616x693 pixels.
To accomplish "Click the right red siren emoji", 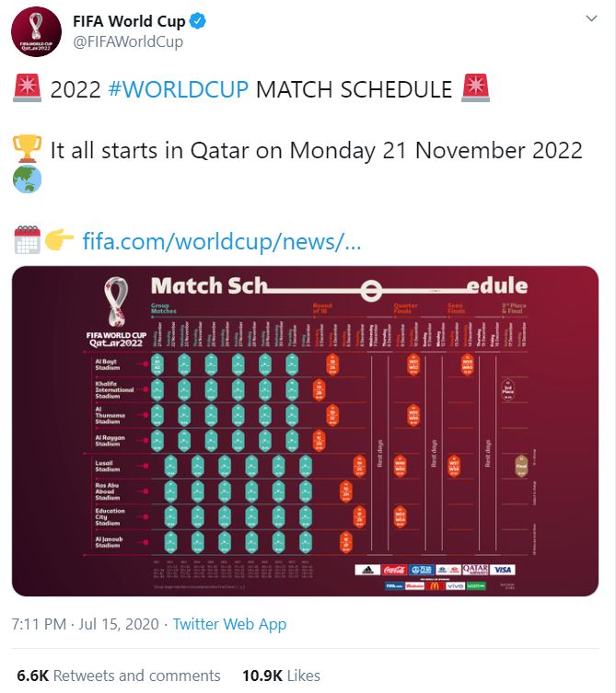I will point(475,88).
